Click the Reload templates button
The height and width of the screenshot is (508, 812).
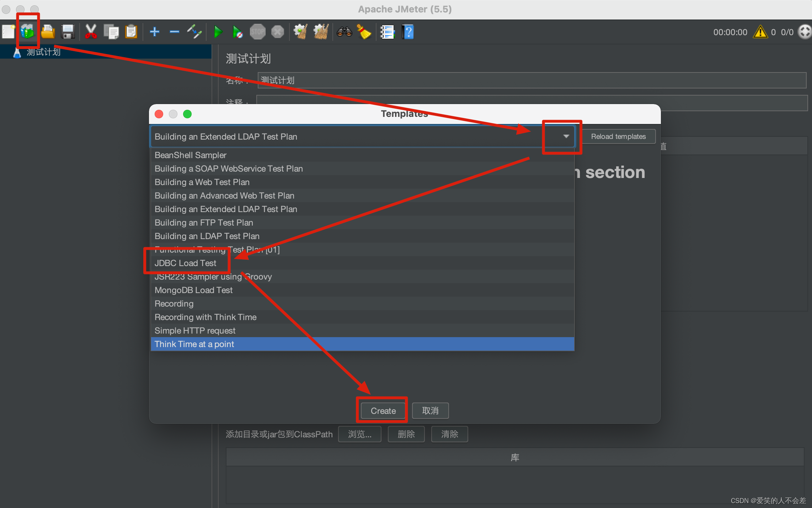pos(618,136)
